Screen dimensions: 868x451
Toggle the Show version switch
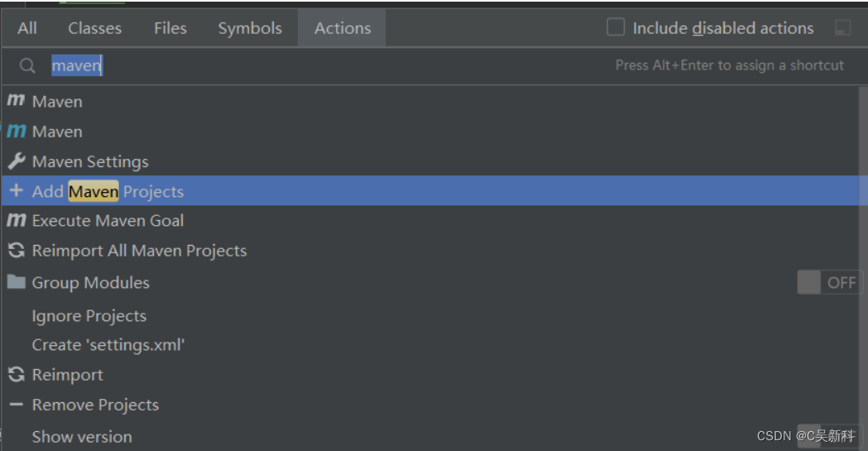[x=830, y=436]
